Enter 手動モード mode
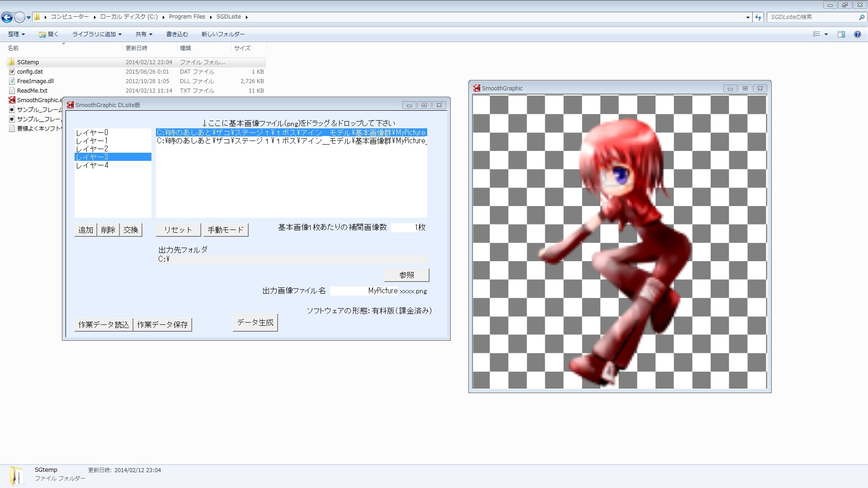Image resolution: width=868 pixels, height=488 pixels. [226, 230]
